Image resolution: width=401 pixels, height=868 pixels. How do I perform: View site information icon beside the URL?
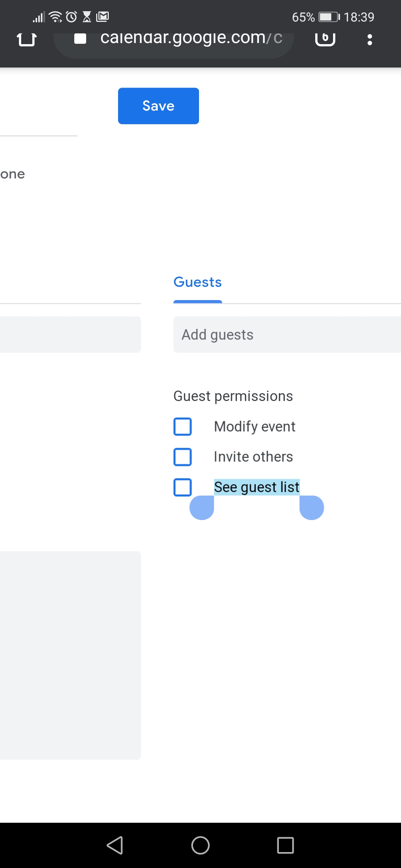80,38
